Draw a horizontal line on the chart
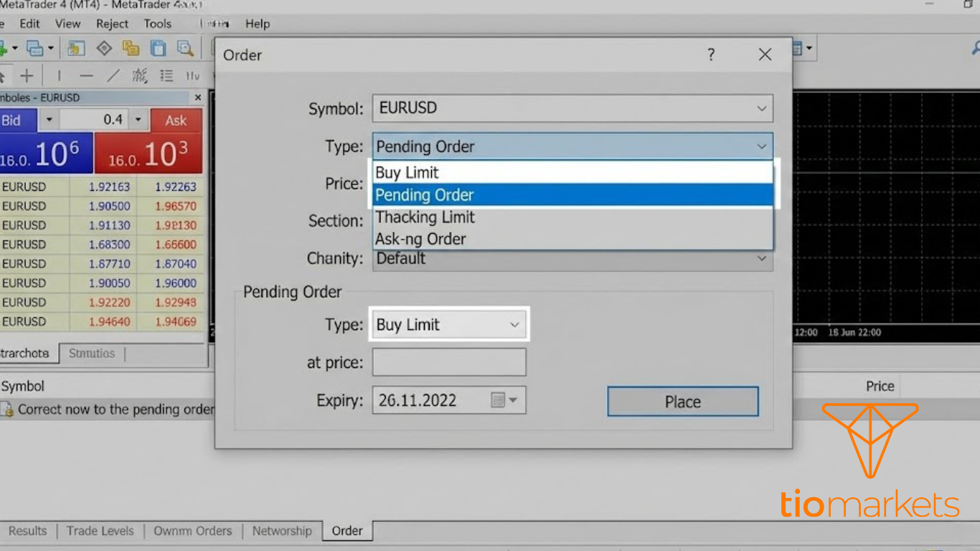The image size is (980, 551). 86,75
